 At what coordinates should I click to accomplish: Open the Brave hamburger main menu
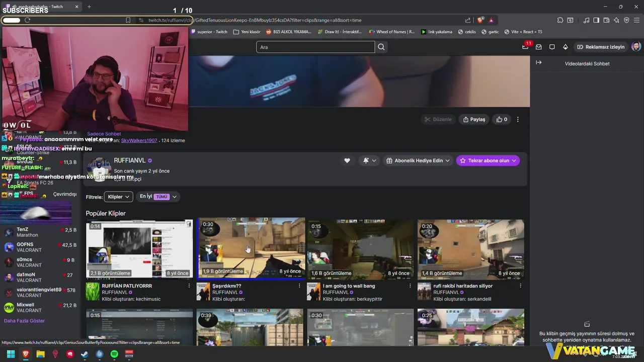click(637, 20)
